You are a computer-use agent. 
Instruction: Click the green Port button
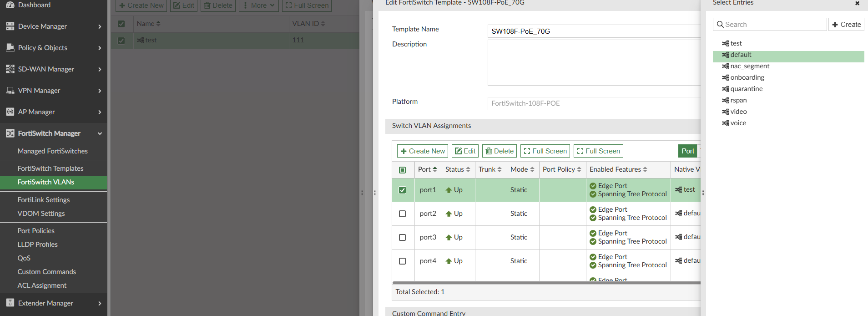[688, 151]
